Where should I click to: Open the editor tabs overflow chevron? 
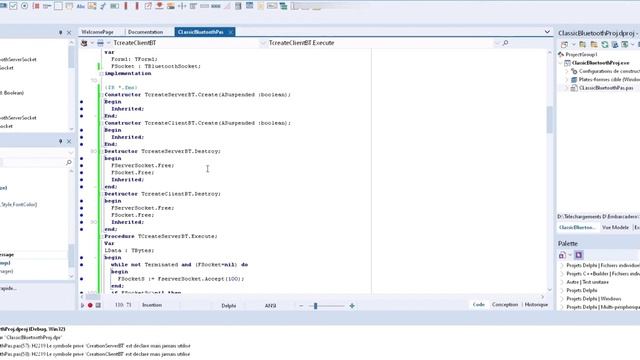coord(547,32)
